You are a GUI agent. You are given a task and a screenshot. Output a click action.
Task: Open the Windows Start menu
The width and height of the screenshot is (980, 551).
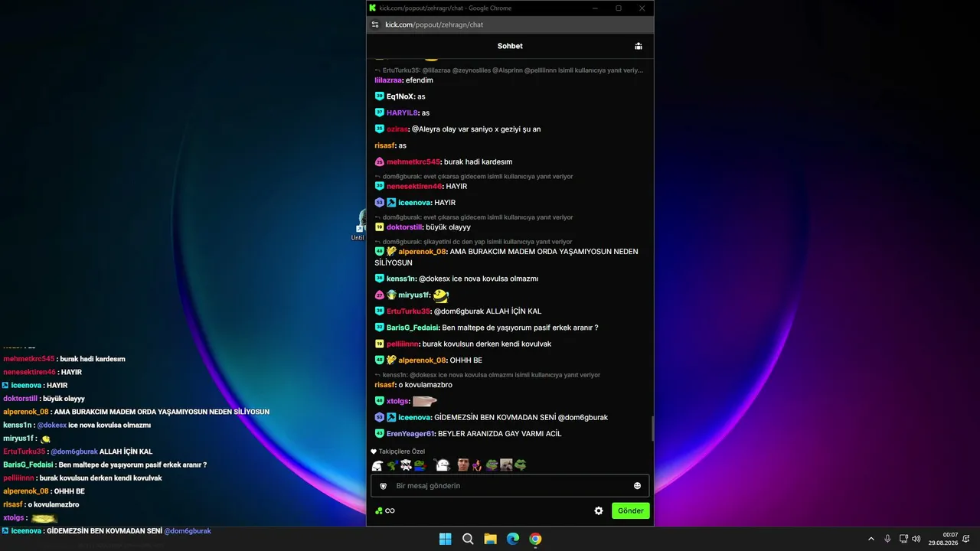pos(445,539)
